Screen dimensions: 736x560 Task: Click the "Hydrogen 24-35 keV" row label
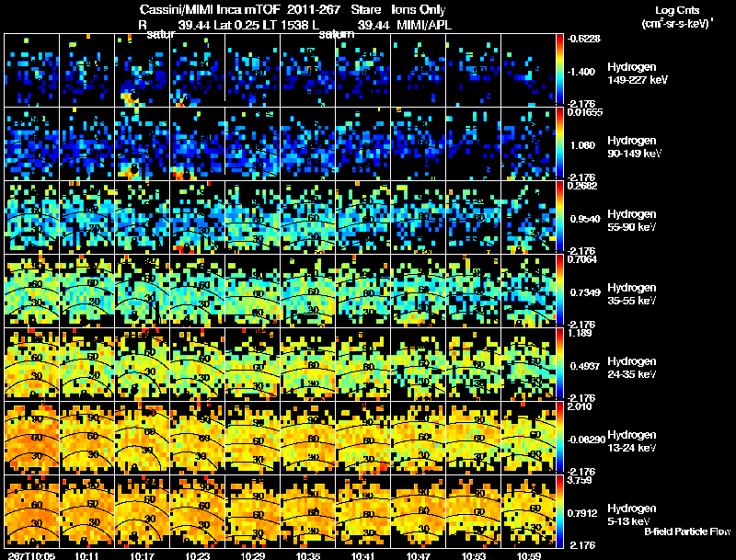[x=632, y=368]
